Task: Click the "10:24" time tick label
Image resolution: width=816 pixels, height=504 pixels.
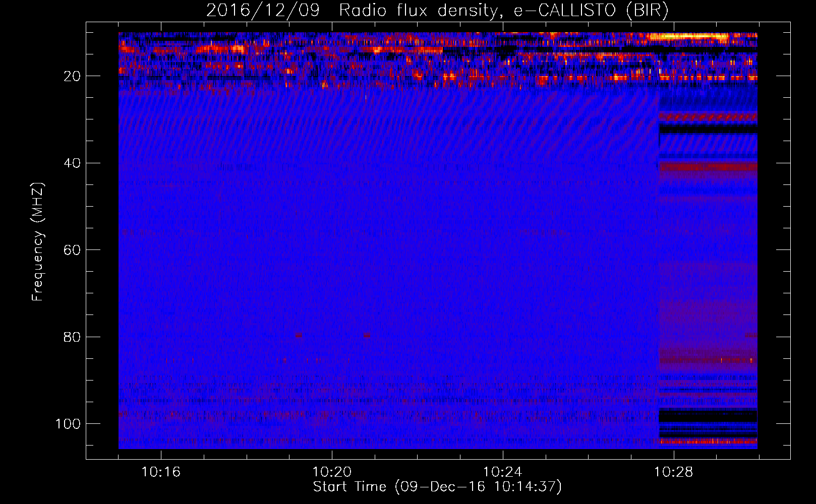Action: [x=503, y=472]
